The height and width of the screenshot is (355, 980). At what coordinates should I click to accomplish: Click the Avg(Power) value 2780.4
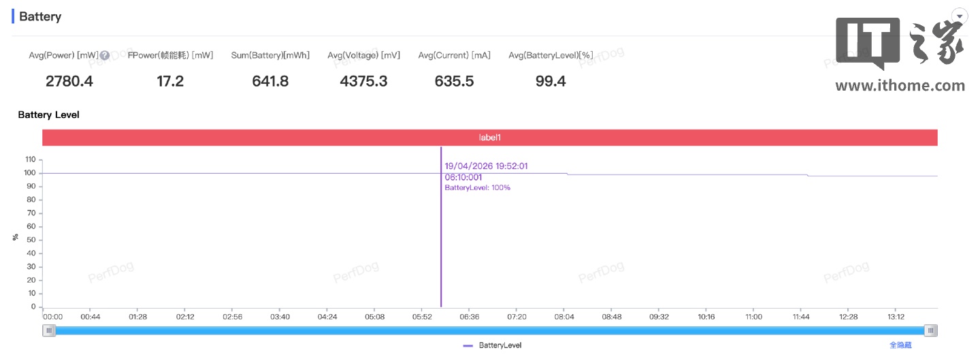[69, 82]
